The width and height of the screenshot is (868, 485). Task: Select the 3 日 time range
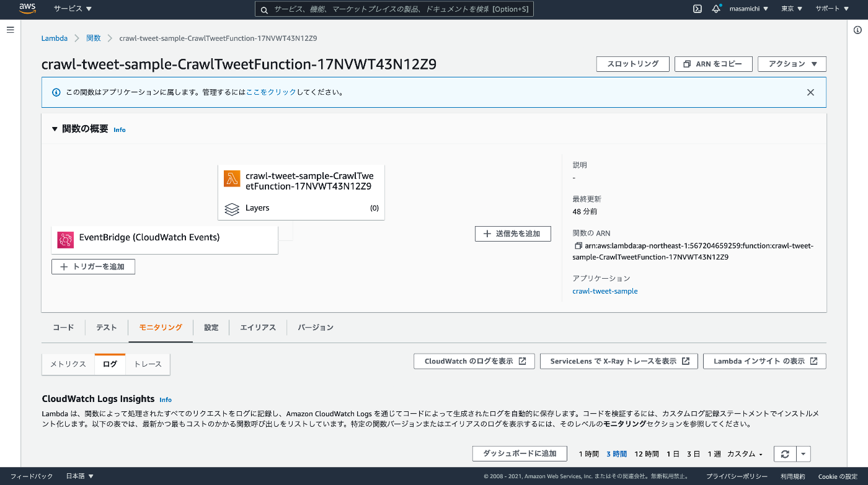[694, 454]
